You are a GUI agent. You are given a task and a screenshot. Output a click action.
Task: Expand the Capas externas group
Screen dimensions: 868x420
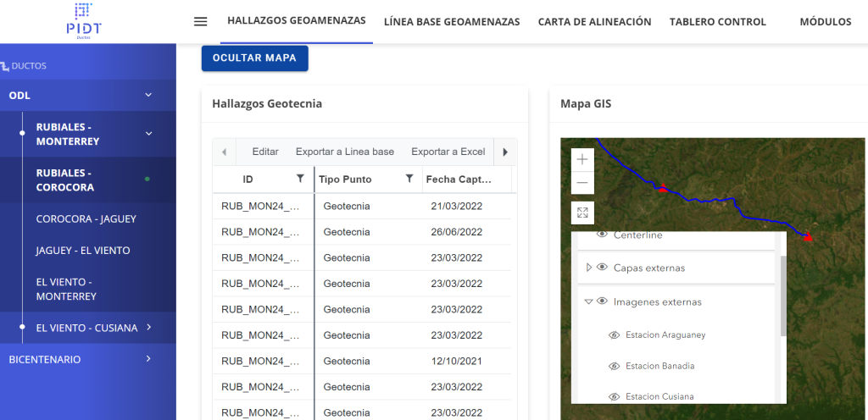click(588, 268)
